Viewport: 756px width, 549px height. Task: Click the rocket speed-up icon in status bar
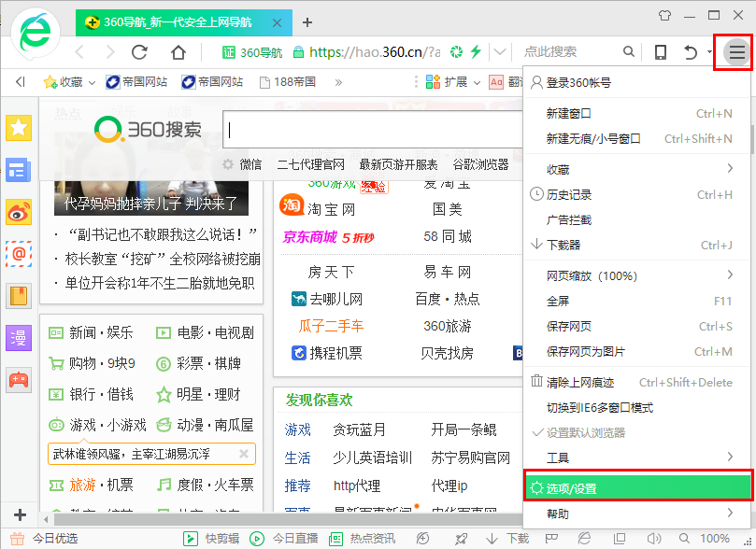(460, 539)
